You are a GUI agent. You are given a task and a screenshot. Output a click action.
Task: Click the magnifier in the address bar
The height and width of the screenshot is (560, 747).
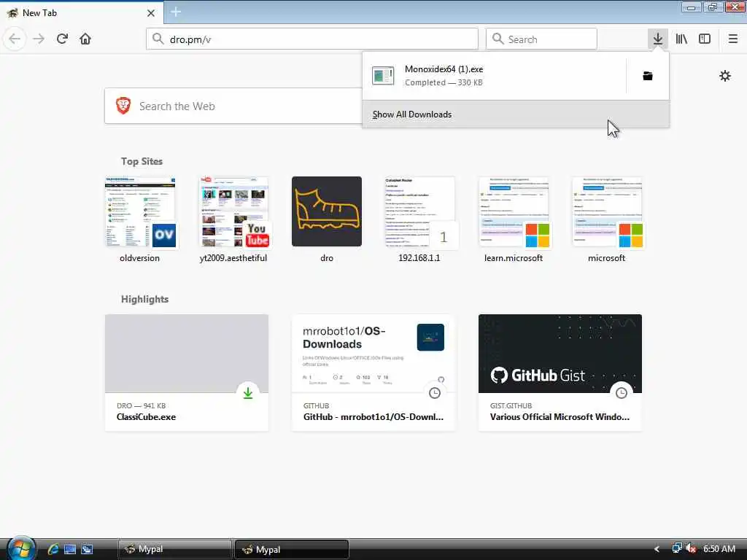click(158, 39)
